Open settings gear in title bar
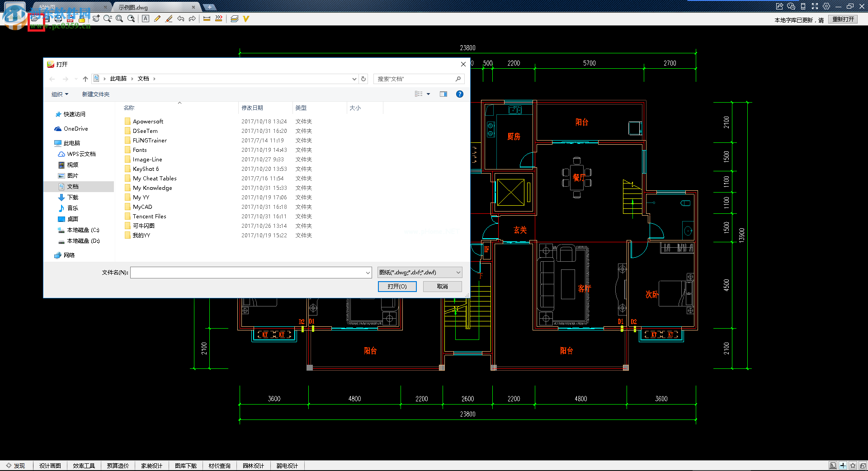The height and width of the screenshot is (471, 868). [826, 6]
